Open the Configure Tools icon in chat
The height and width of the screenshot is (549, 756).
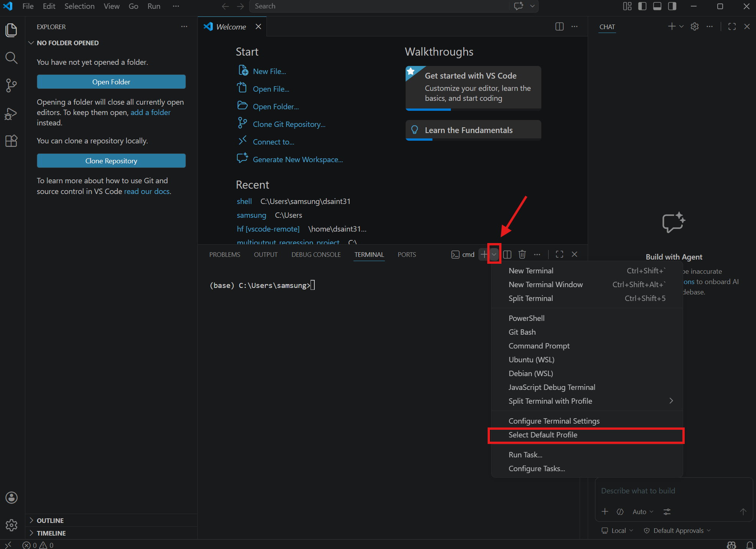(x=667, y=511)
